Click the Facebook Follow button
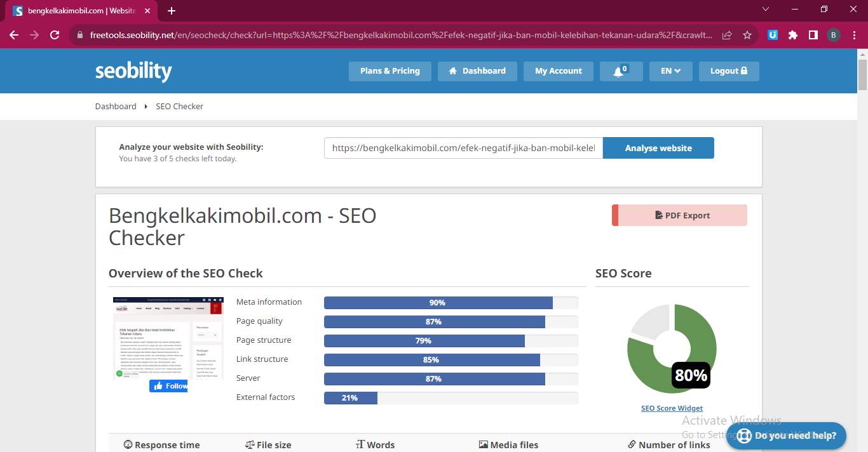The height and width of the screenshot is (452, 868). point(168,386)
